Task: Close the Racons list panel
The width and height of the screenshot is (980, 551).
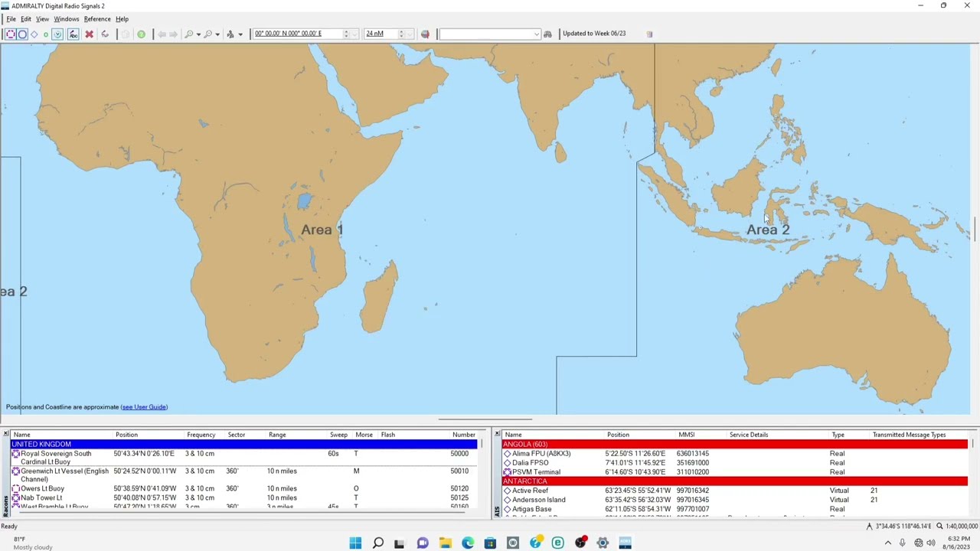Action: [6, 435]
